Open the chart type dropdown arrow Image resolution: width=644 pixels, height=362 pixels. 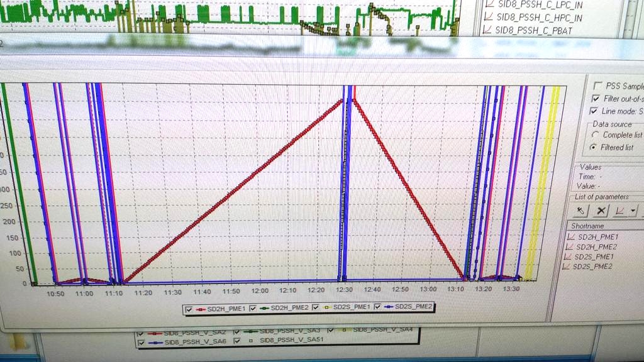pos(633,211)
